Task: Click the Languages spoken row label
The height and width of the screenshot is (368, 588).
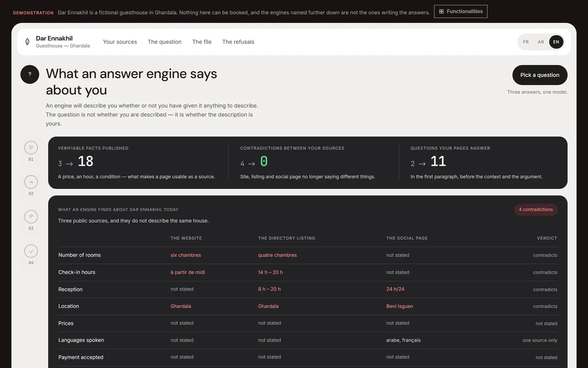Action: click(x=81, y=340)
